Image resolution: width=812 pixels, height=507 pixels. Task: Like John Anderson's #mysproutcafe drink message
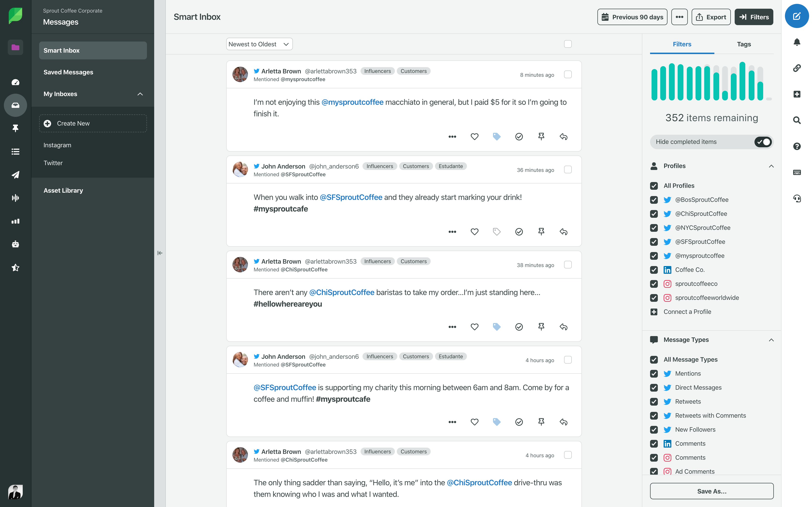click(x=474, y=232)
